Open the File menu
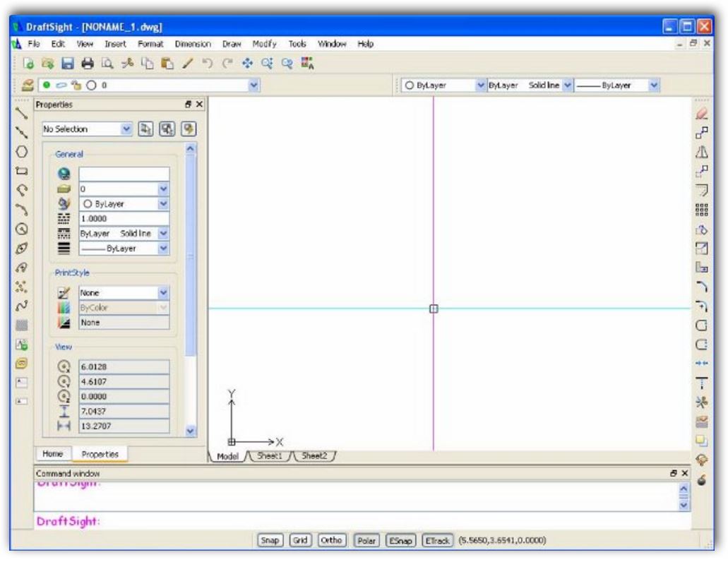 pyautogui.click(x=33, y=44)
